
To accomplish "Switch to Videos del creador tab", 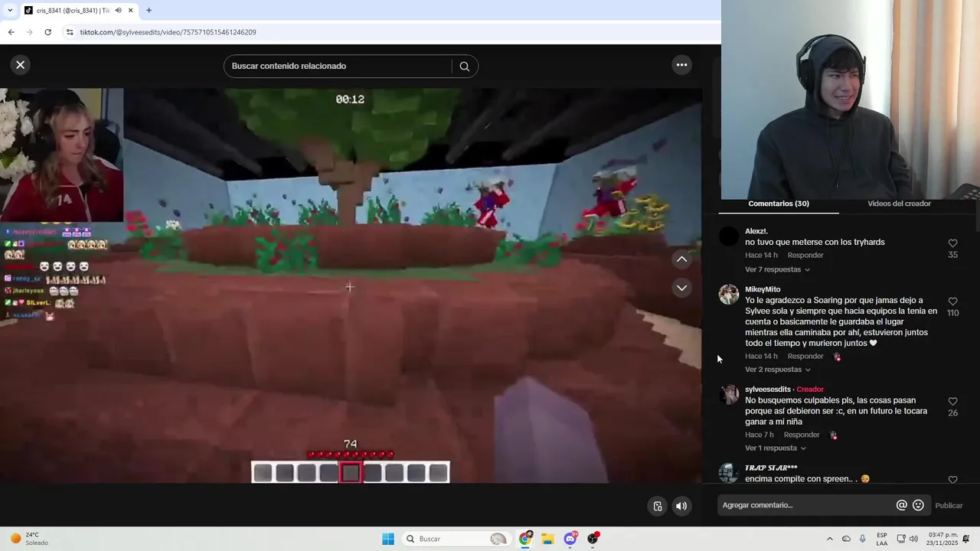I will 899,204.
